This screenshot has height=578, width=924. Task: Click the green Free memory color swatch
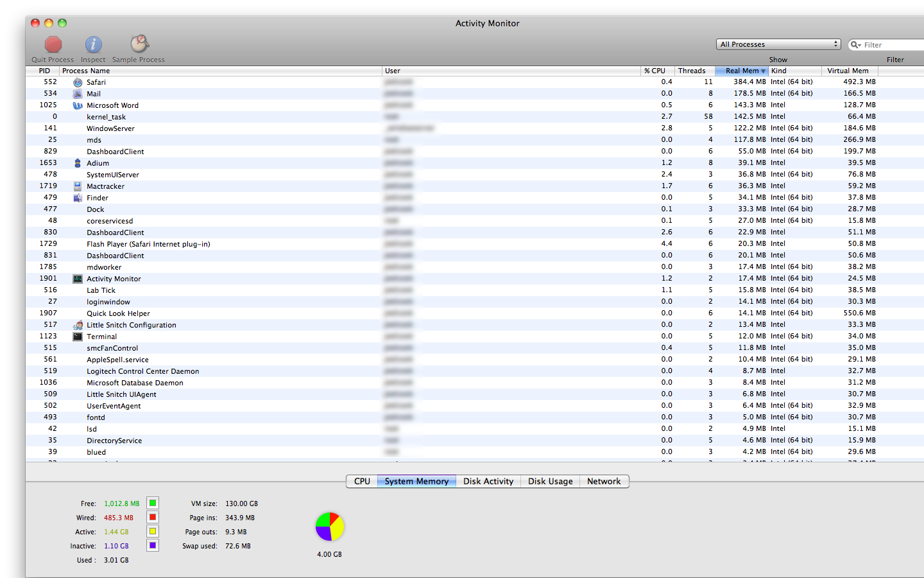(153, 503)
